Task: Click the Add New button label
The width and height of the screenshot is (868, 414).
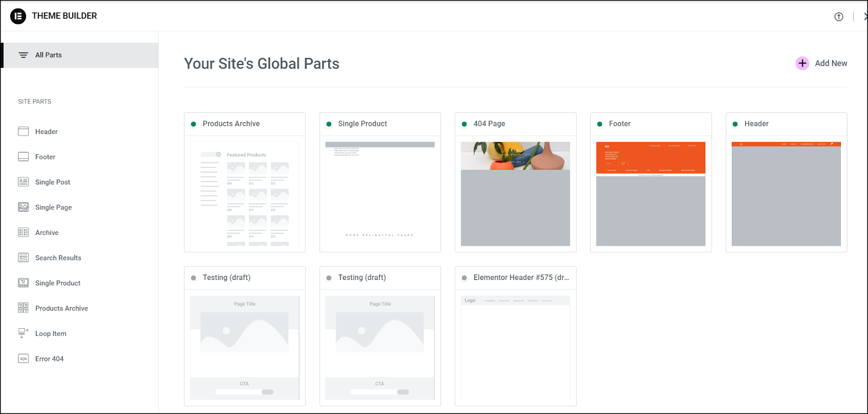Action: [831, 63]
